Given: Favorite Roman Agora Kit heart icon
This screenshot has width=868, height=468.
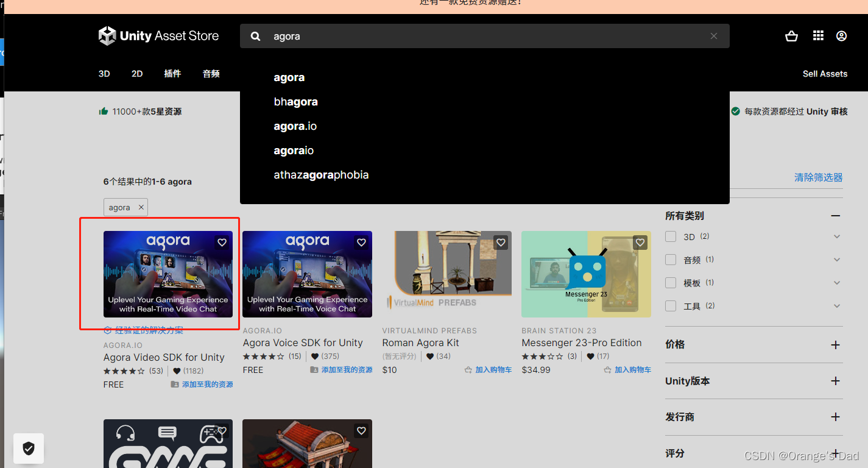Looking at the screenshot, I should click(x=501, y=243).
